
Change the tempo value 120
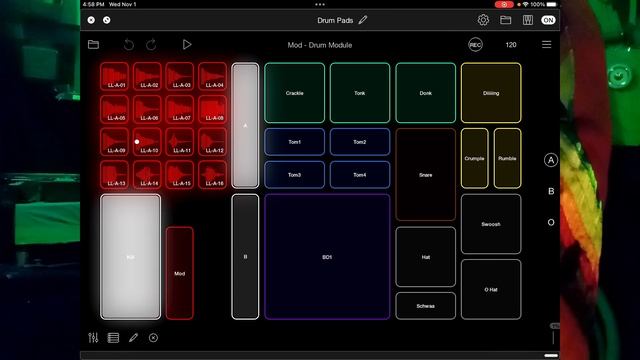511,45
